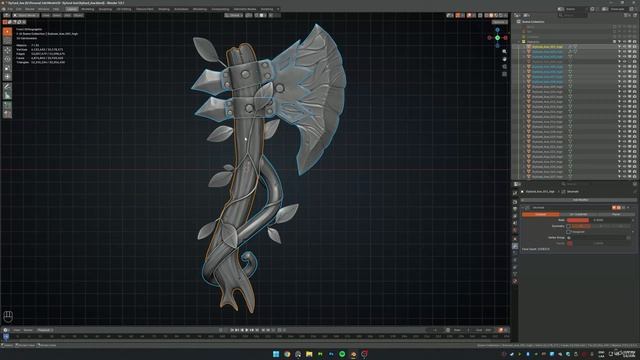Open the Object properties tab

pyautogui.click(x=515, y=238)
